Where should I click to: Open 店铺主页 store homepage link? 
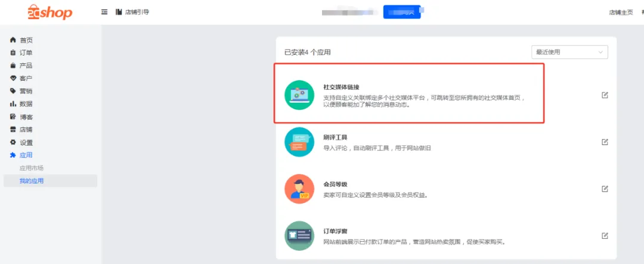point(621,13)
